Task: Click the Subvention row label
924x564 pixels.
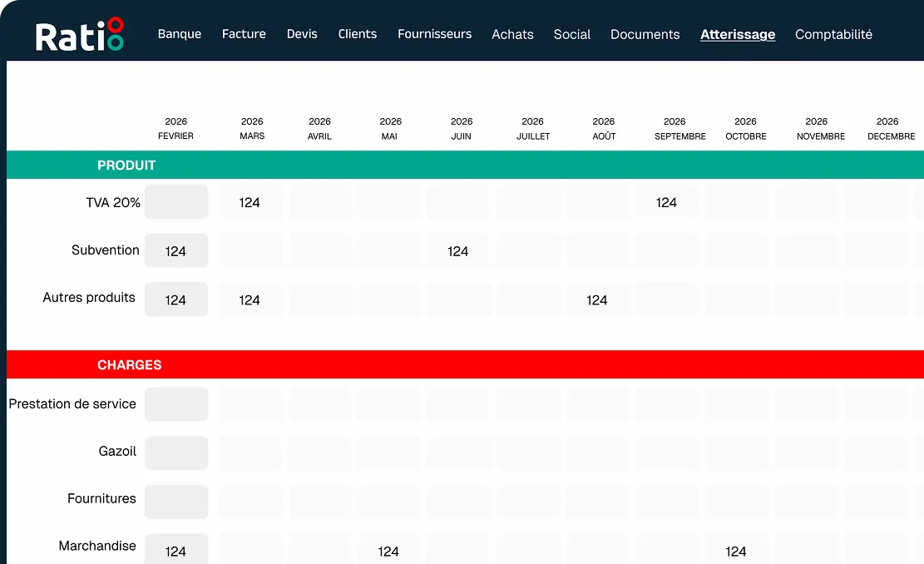Action: (106, 250)
